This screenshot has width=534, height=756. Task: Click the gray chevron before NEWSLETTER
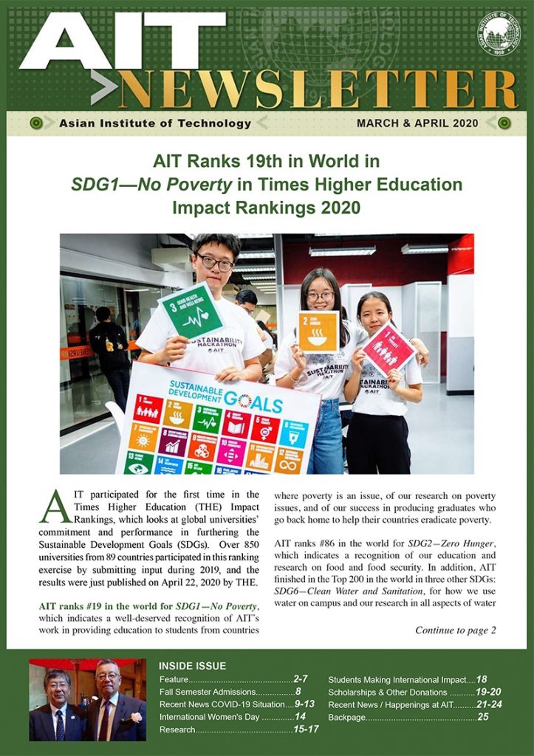click(104, 87)
